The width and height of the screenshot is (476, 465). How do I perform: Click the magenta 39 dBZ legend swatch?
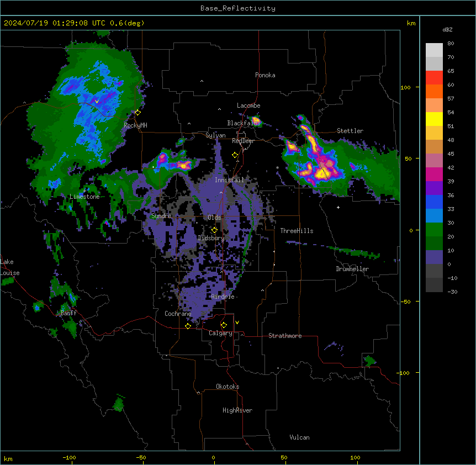pos(434,174)
